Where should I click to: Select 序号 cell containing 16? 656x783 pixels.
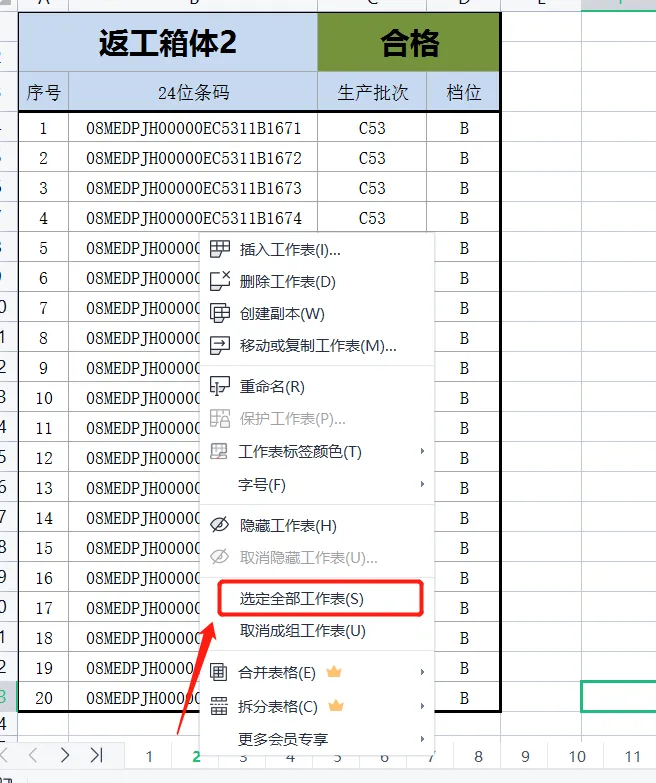(43, 578)
